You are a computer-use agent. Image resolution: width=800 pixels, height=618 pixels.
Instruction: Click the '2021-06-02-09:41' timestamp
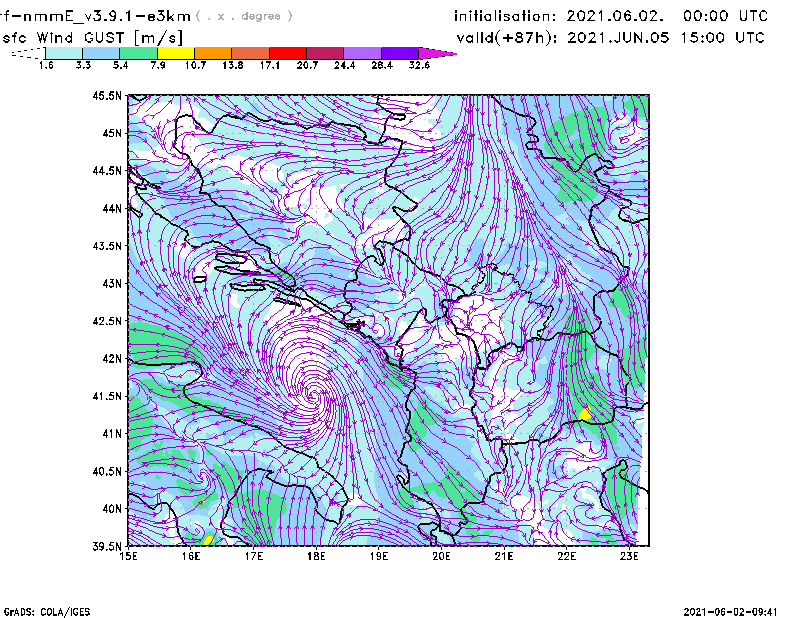(730, 612)
